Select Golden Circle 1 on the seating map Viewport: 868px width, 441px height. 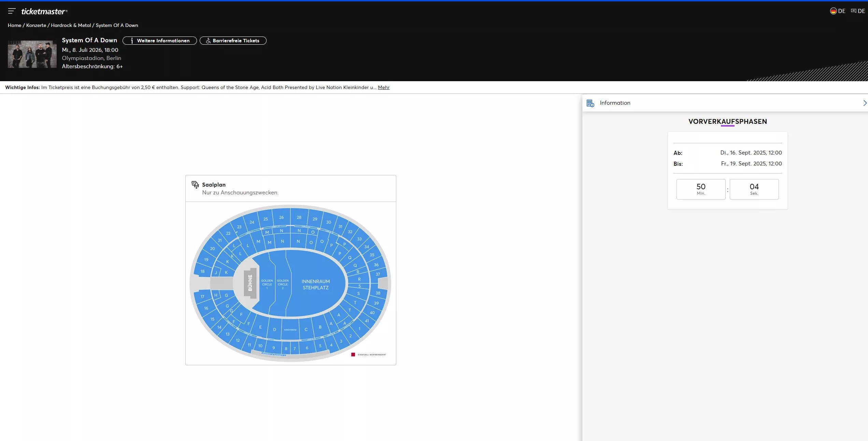click(267, 284)
